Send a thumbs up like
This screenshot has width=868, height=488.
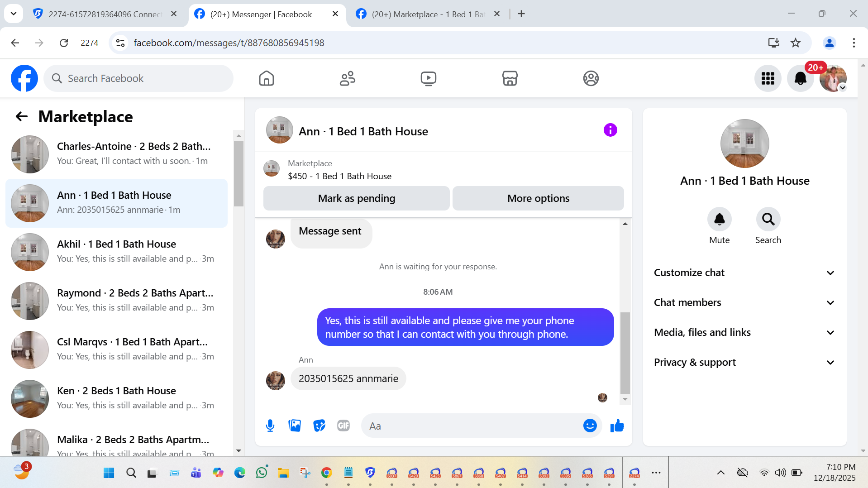tap(617, 426)
